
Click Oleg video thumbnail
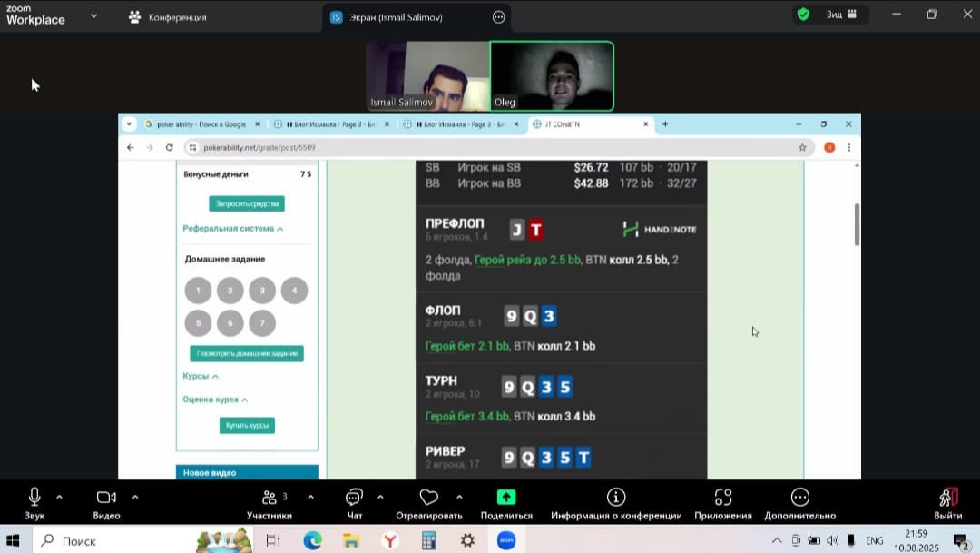pos(552,75)
